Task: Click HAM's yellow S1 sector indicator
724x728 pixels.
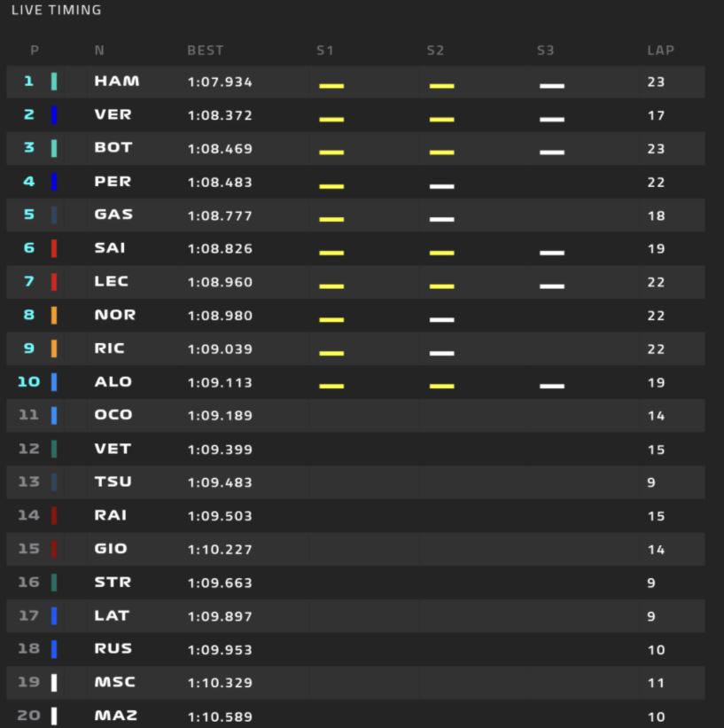Action: click(x=331, y=86)
